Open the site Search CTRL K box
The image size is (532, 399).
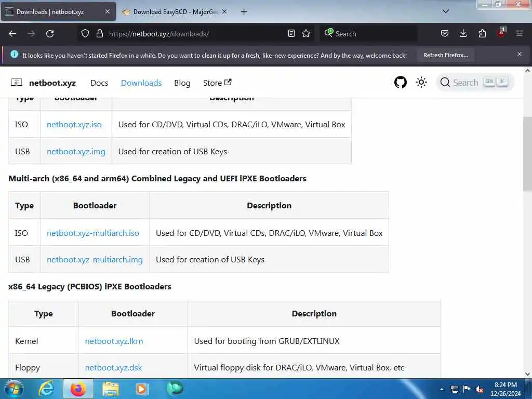pyautogui.click(x=475, y=83)
